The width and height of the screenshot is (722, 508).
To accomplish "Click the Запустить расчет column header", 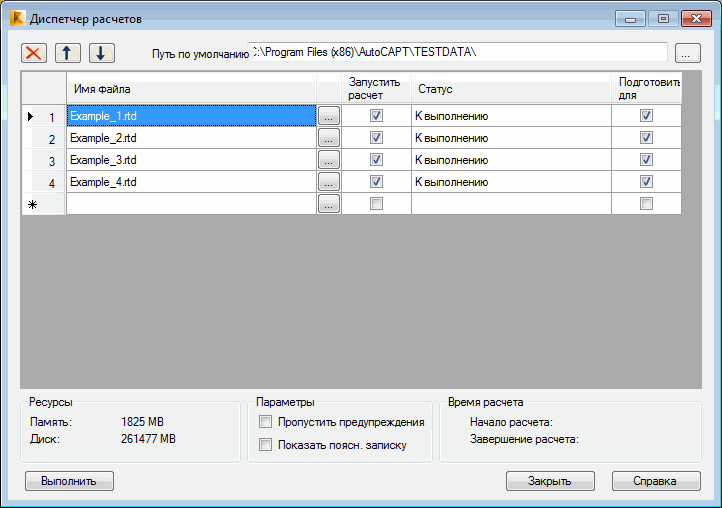I will 376,88.
